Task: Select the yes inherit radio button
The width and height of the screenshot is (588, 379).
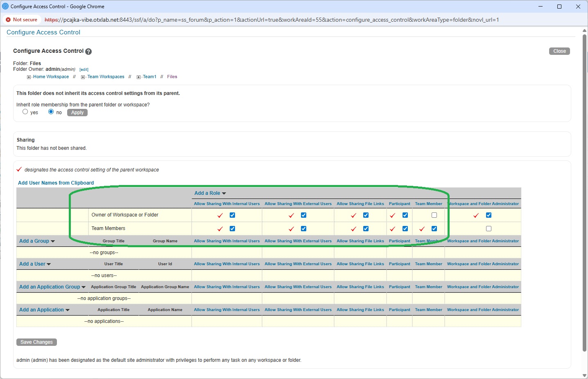Action: pyautogui.click(x=25, y=112)
